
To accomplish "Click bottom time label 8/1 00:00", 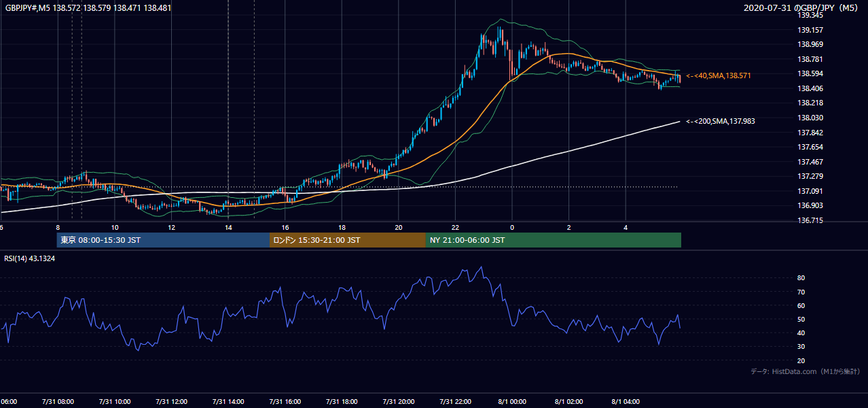I will click(512, 402).
